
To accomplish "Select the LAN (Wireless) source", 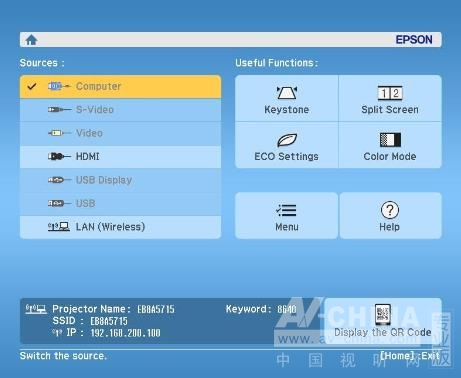I will (x=120, y=227).
